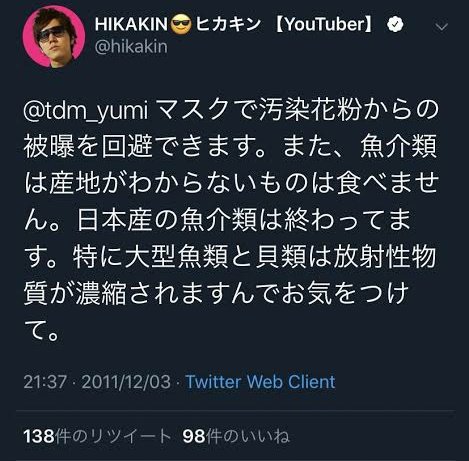469x461 pixels.
Task: Select the tweet line starting 被曝を回避
Action: tap(230, 147)
